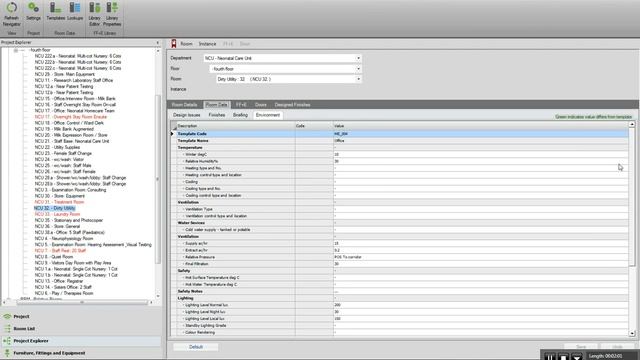Viewport: 640px width, 360px height.
Task: Click the Refresh Navigator icon
Action: [x=11, y=14]
